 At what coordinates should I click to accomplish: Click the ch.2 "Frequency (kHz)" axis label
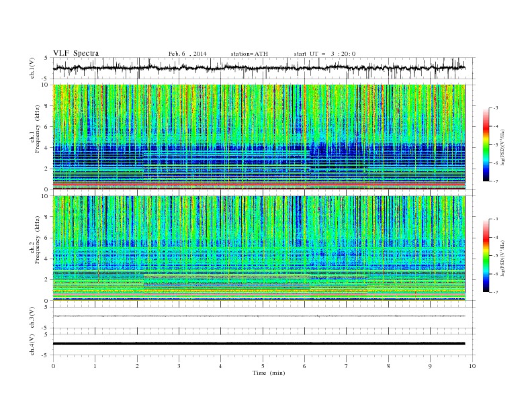pyautogui.click(x=38, y=240)
